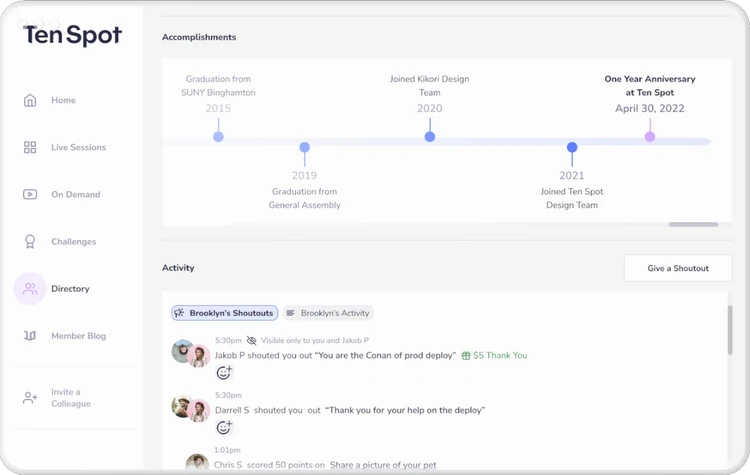This screenshot has width=750, height=475.
Task: Go to Challenges menu label
Action: 74,242
